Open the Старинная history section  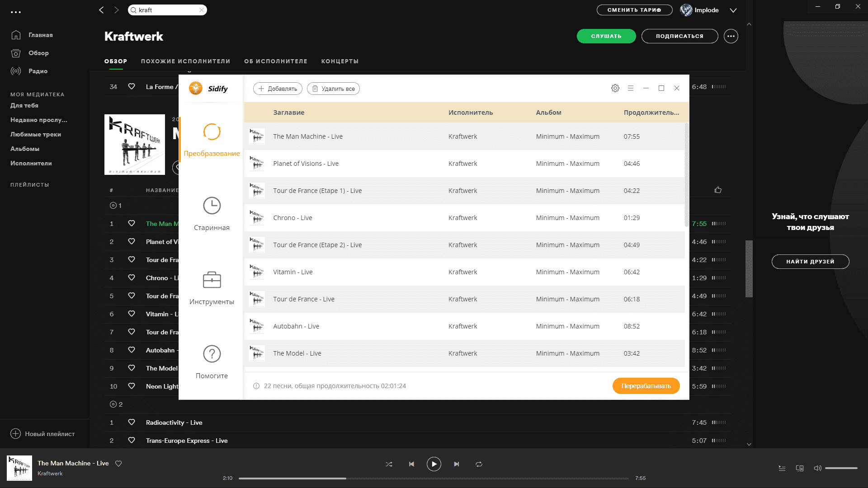[x=212, y=214]
